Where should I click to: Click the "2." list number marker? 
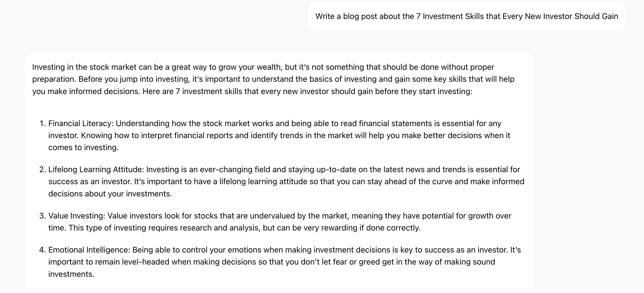43,170
